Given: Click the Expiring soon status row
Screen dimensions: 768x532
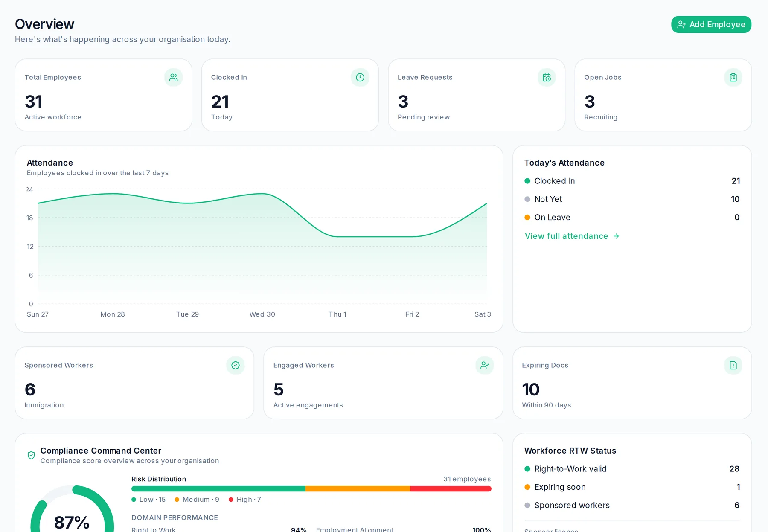Looking at the screenshot, I should click(632, 487).
